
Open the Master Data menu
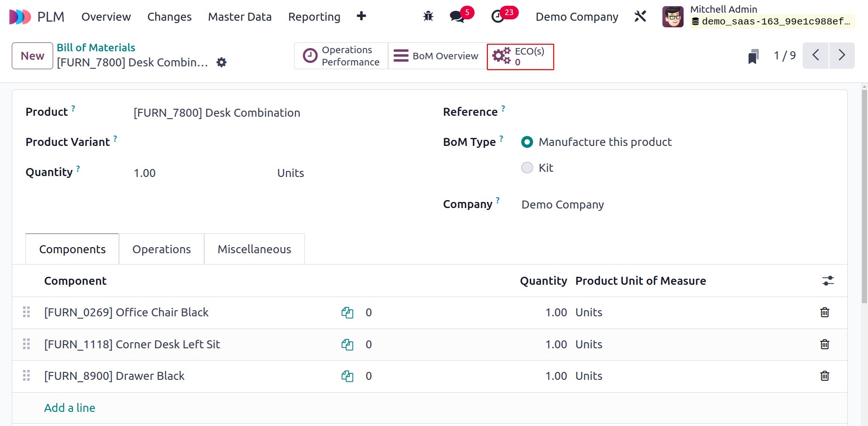tap(240, 17)
